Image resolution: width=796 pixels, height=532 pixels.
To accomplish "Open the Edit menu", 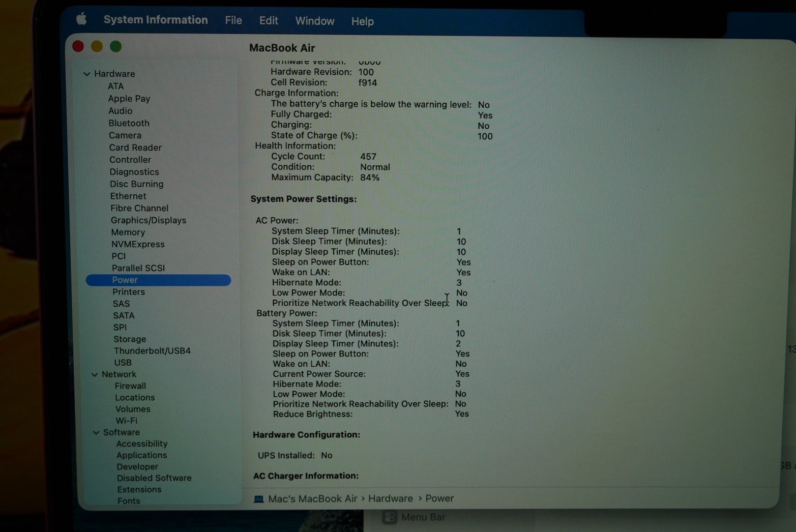I will (269, 20).
